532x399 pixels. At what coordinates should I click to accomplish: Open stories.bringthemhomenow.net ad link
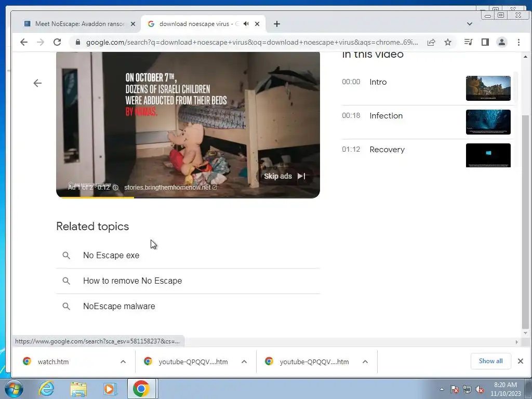pyautogui.click(x=170, y=187)
